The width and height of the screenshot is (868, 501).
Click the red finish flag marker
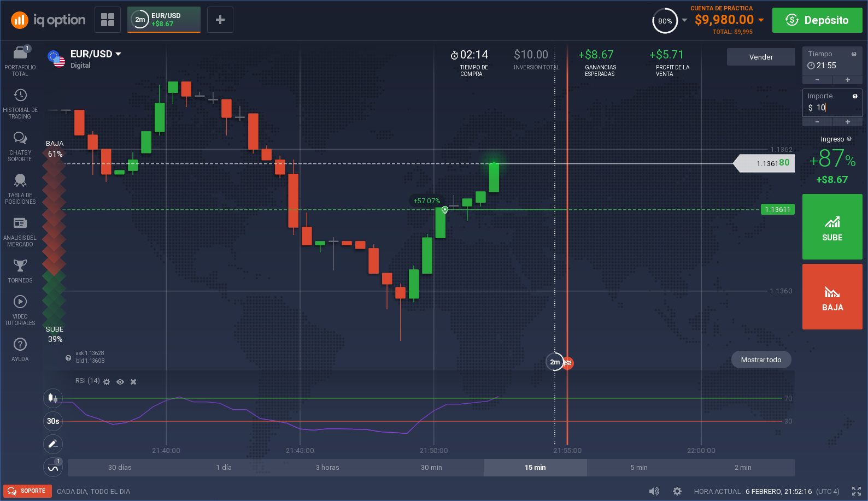point(568,363)
